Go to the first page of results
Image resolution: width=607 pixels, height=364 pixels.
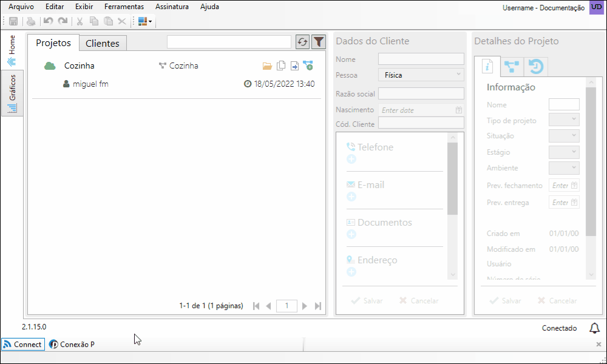click(256, 306)
